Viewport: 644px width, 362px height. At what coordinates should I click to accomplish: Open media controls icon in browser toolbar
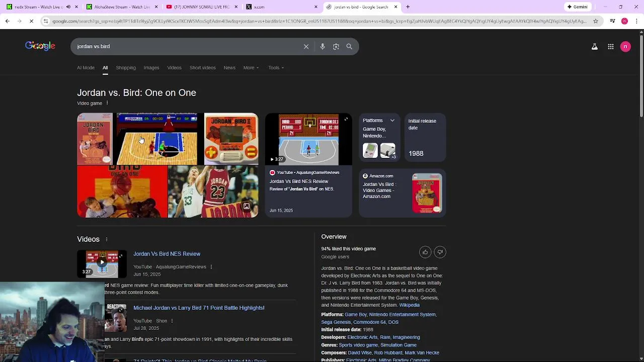[x=612, y=21]
